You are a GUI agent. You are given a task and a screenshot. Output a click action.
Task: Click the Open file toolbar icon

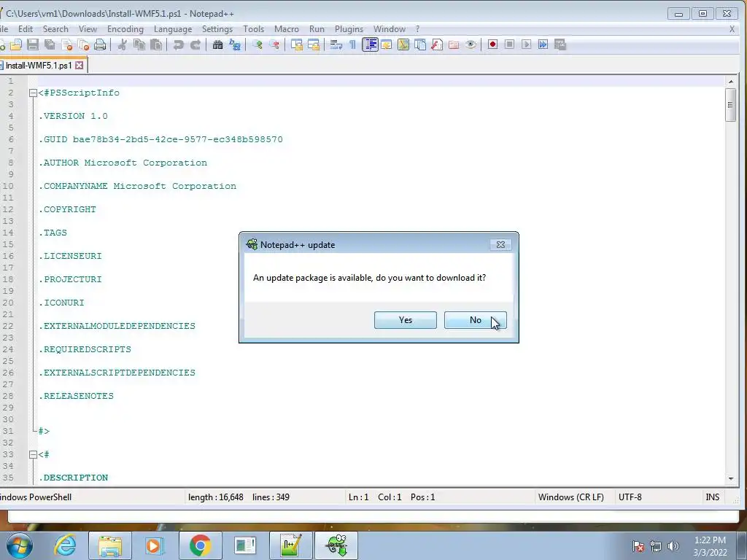click(x=16, y=44)
